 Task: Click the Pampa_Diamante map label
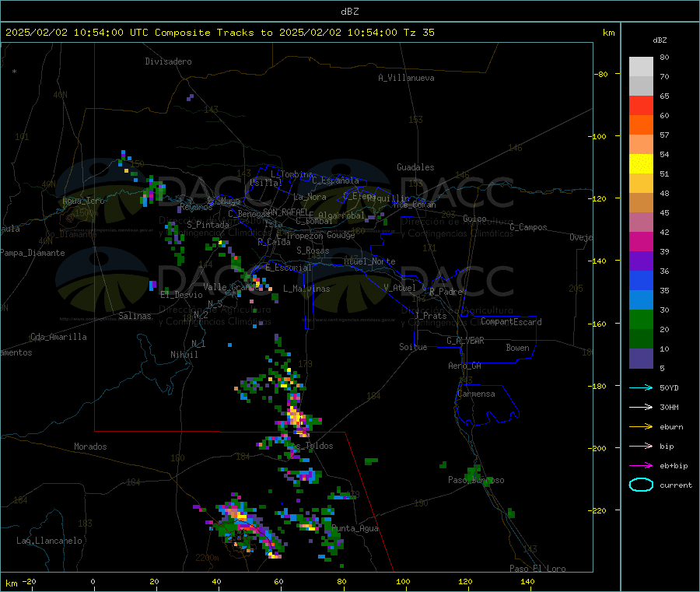click(x=32, y=253)
